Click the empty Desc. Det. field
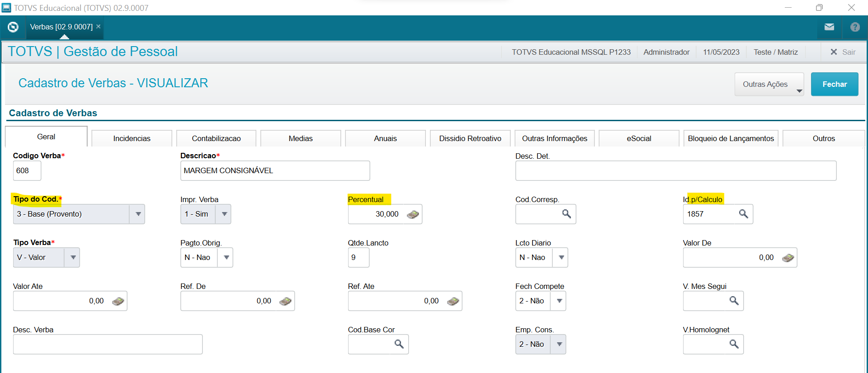Screen dimensions: 868x373 (676, 171)
